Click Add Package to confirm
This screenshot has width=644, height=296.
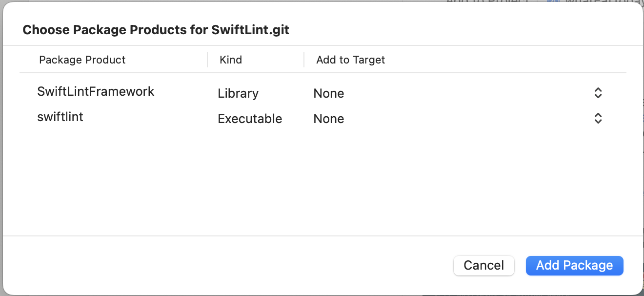pos(574,265)
